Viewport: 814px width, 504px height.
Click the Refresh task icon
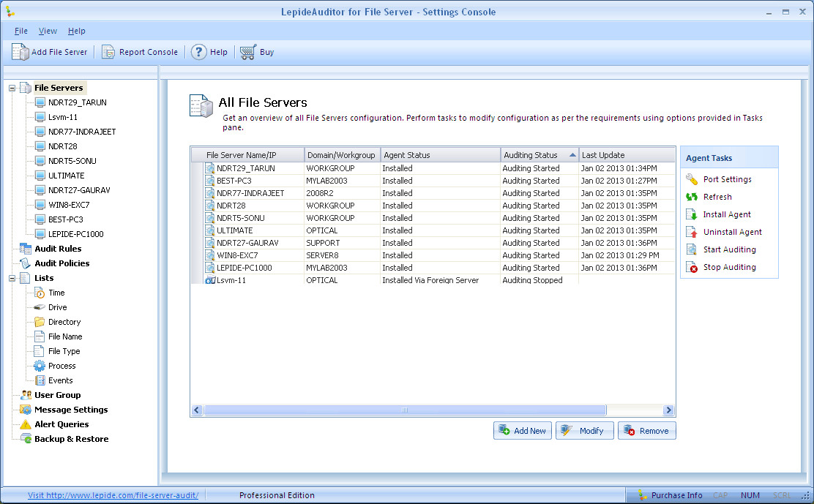pyautogui.click(x=692, y=197)
